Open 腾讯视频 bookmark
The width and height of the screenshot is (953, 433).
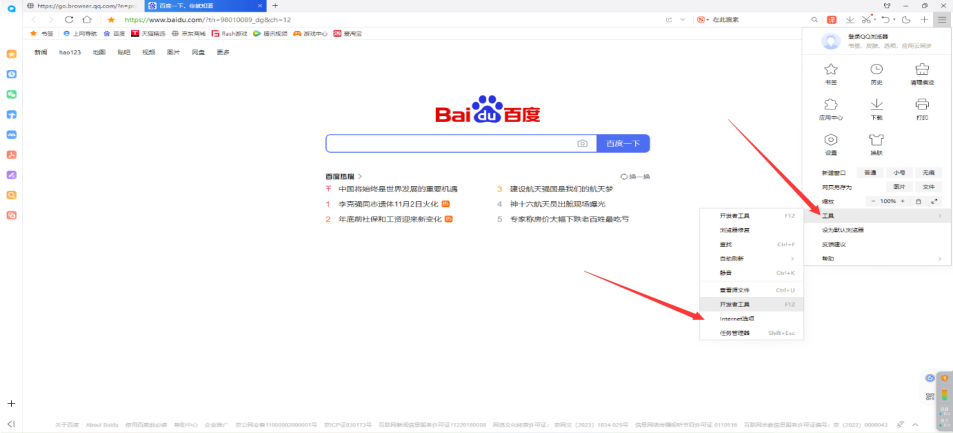click(270, 34)
